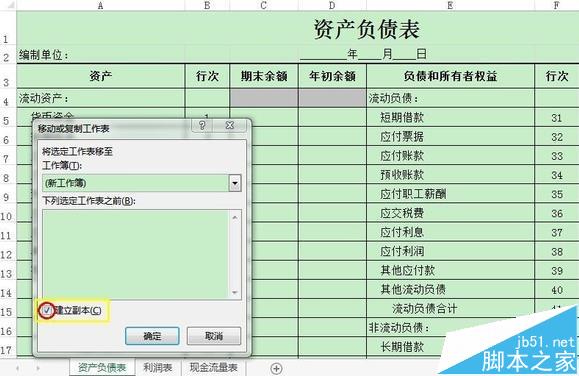Click the 其他应付款 cell

450,270
